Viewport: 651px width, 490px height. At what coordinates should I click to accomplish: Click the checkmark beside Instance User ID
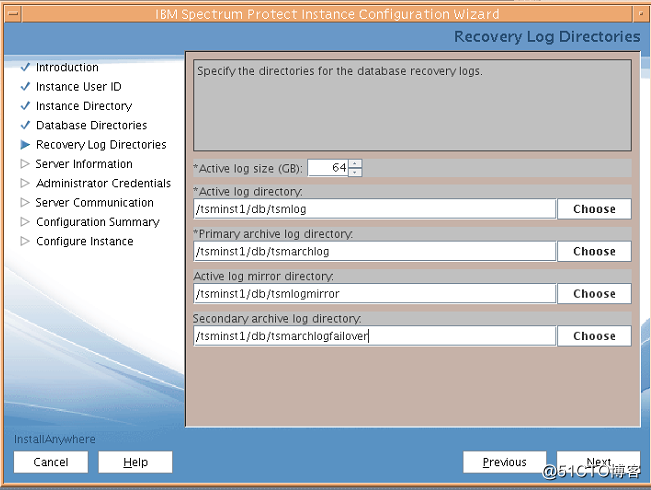[x=25, y=86]
